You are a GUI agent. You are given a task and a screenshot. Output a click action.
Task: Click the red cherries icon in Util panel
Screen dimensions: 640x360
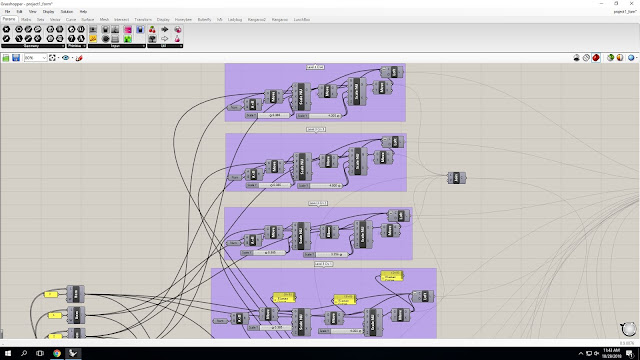click(152, 29)
